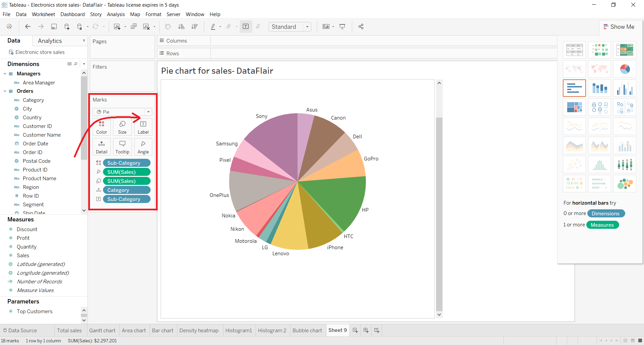The height and width of the screenshot is (345, 644).
Task: Click the refresh data toolbar icon
Action: [96, 26]
